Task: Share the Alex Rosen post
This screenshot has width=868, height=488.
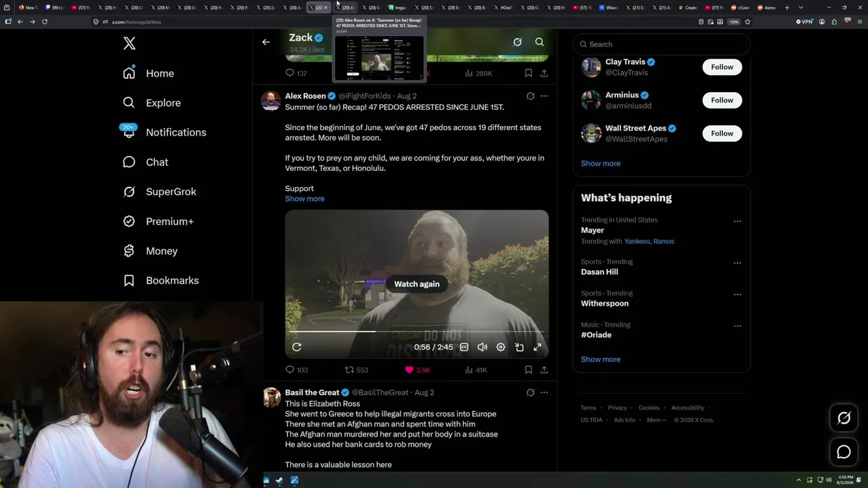Action: click(544, 370)
